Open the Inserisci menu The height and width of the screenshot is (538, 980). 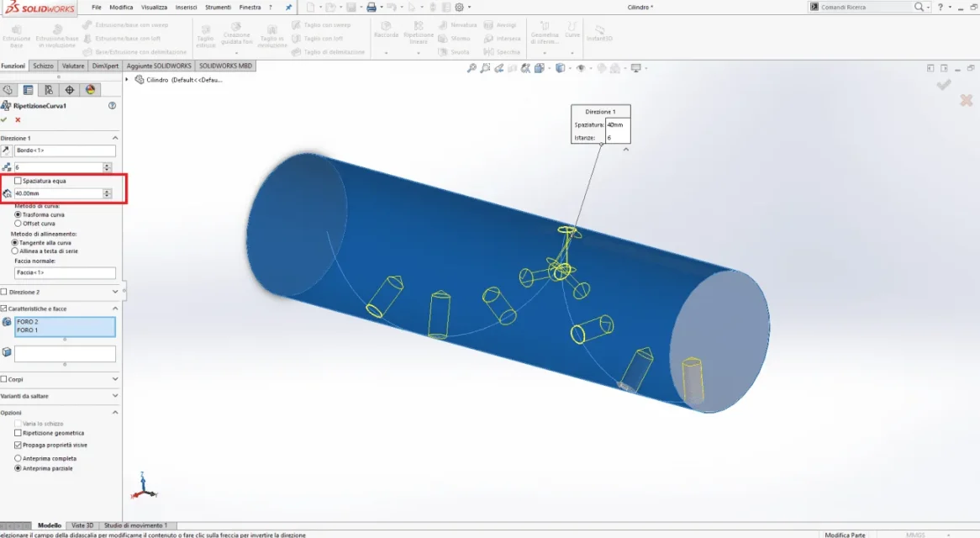[186, 8]
